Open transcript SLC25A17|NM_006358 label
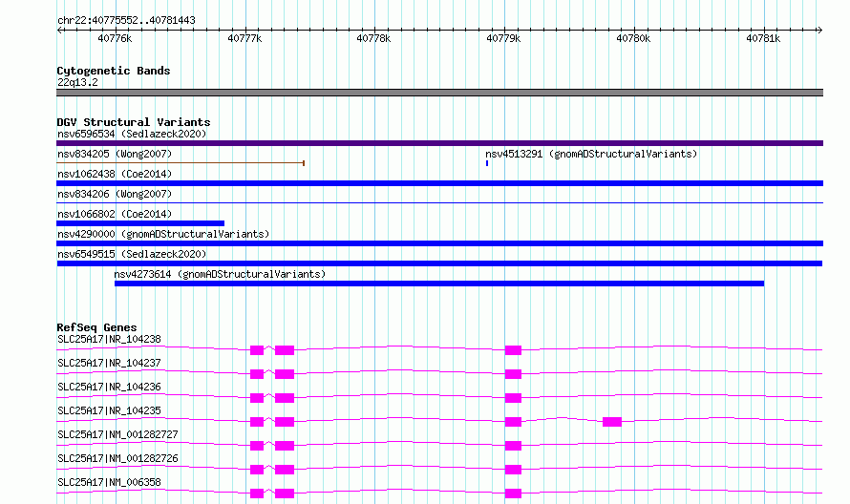 109,482
